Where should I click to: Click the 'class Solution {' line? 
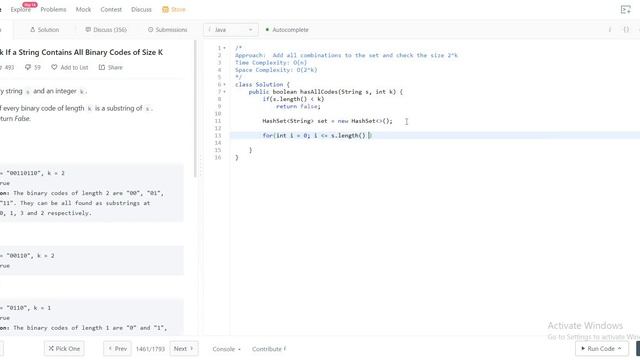point(262,84)
